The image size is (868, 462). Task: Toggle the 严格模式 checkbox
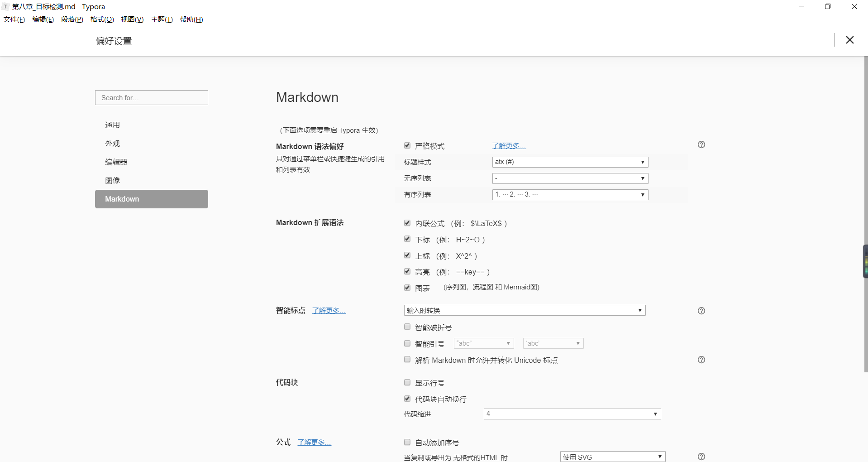pos(407,145)
